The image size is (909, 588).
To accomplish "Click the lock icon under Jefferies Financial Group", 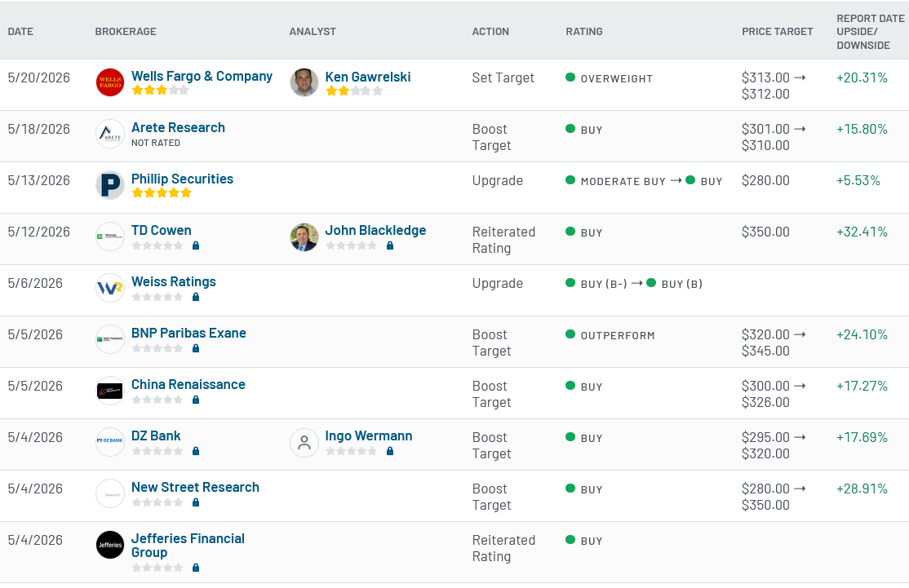I will pyautogui.click(x=196, y=568).
